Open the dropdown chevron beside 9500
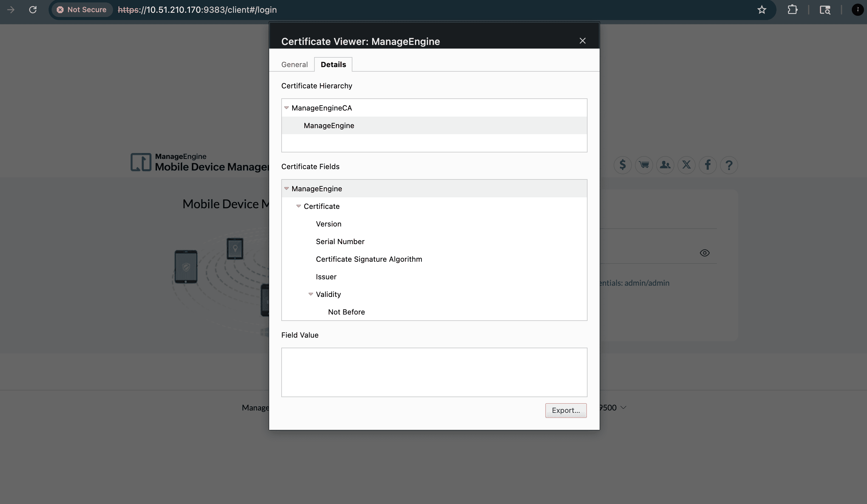Image resolution: width=867 pixels, height=504 pixels. click(623, 408)
